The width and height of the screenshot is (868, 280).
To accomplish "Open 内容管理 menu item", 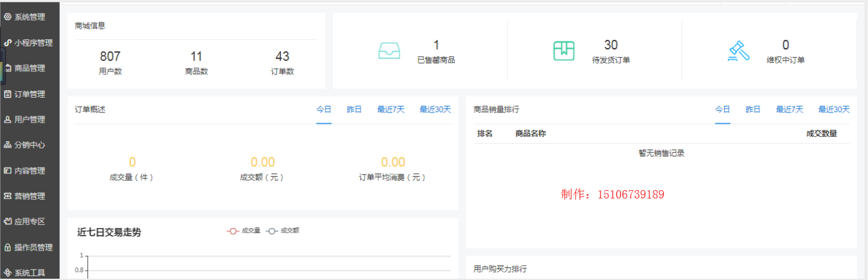I will coord(30,171).
